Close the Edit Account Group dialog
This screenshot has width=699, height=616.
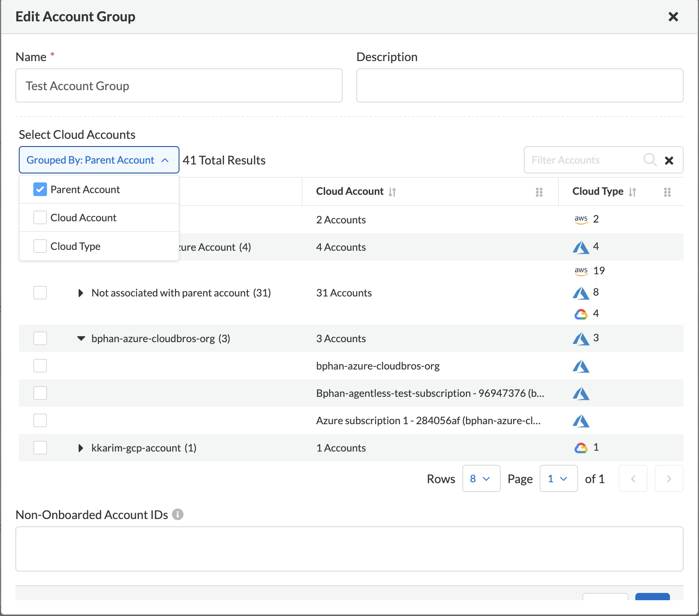click(x=673, y=17)
